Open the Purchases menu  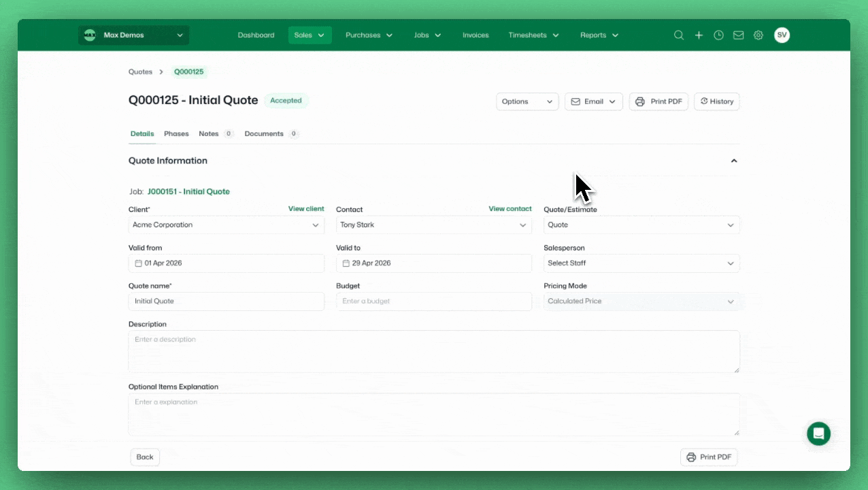tap(369, 35)
